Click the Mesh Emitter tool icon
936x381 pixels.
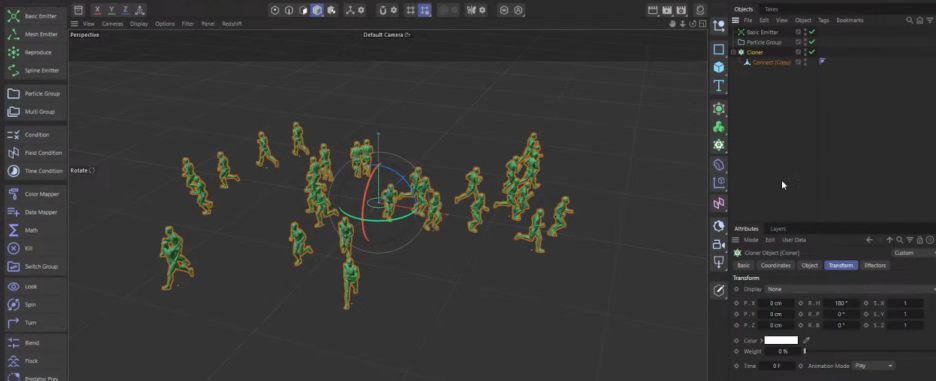pos(13,35)
